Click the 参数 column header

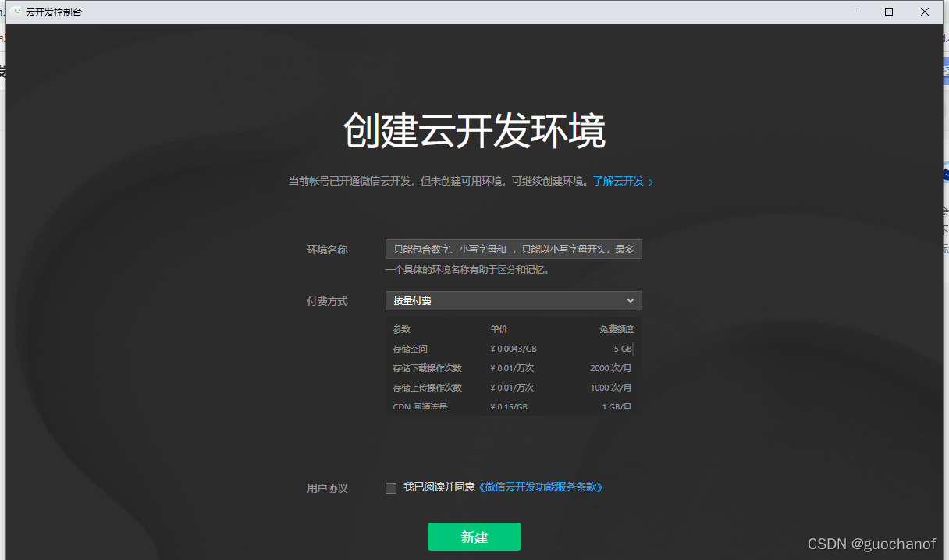coord(402,329)
